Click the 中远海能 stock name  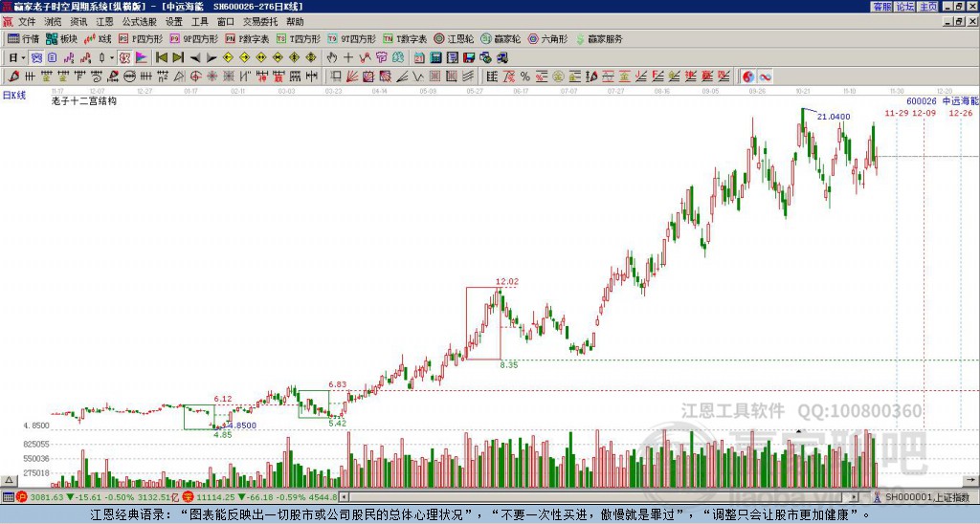tap(961, 101)
